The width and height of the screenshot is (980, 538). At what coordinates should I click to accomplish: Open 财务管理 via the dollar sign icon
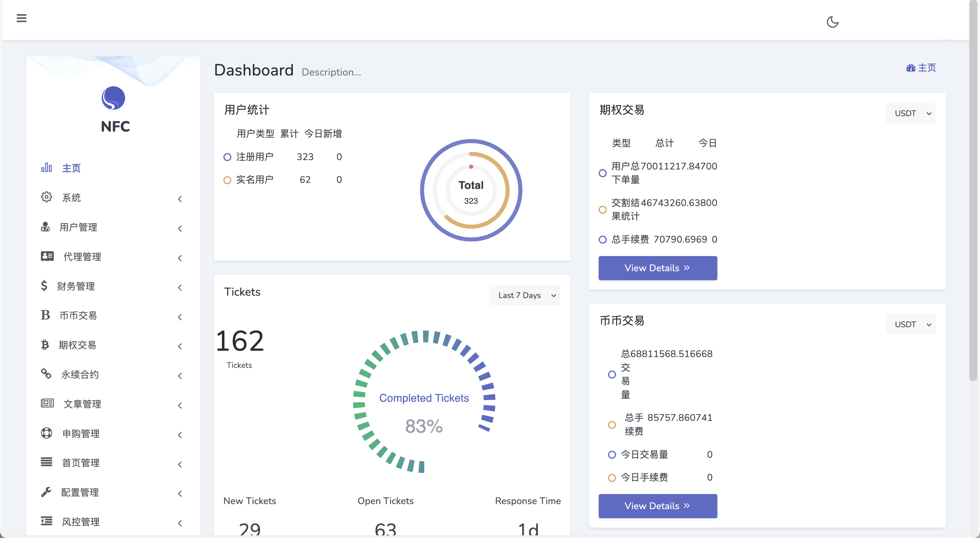click(x=44, y=286)
